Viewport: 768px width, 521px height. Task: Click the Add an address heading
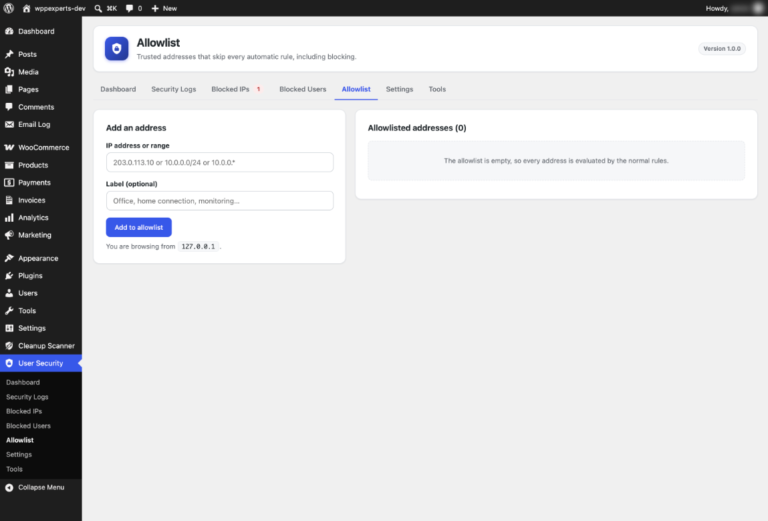click(136, 128)
